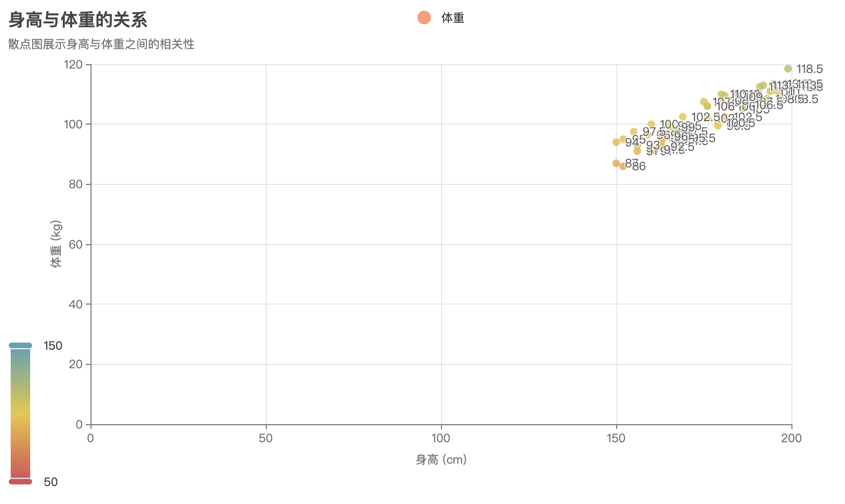Click the chart title 身高与体重的关系
This screenshot has height=504, width=845.
pyautogui.click(x=78, y=20)
